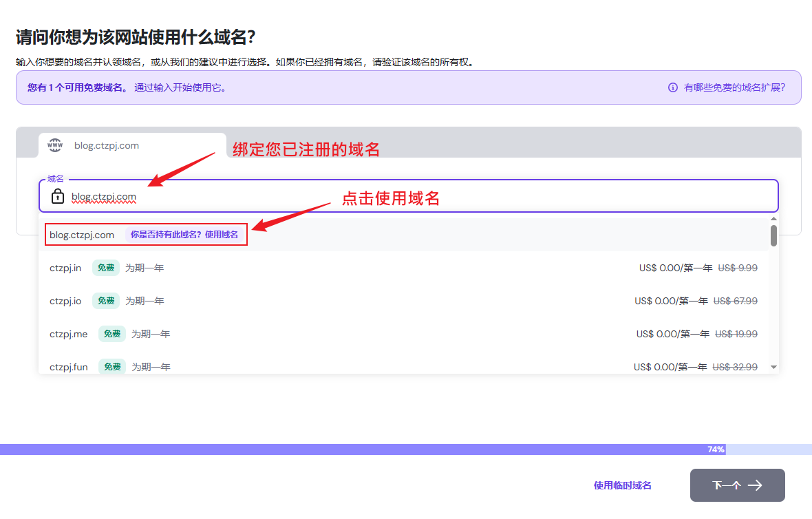The height and width of the screenshot is (519, 812).
Task: Choose the ctzpj.in domain suggestion
Action: pos(65,268)
